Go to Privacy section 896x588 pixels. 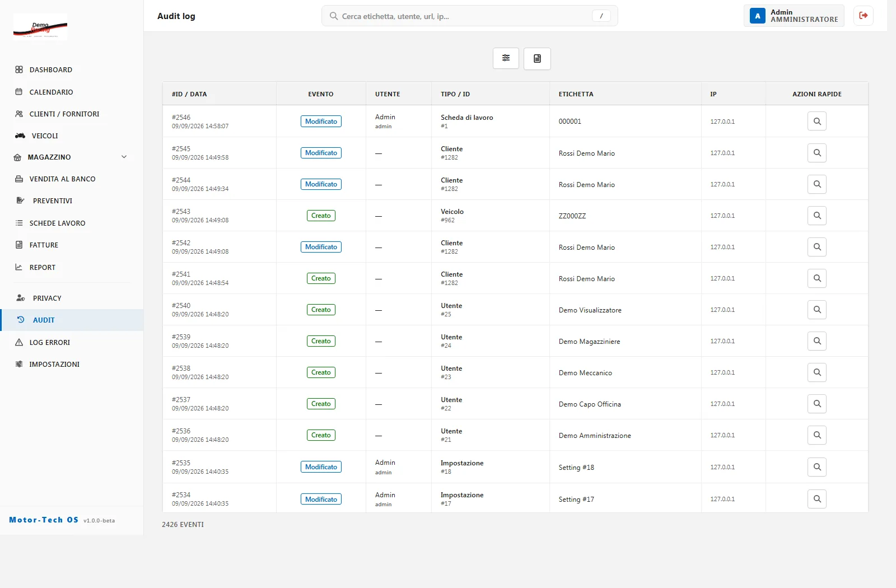[72, 298]
